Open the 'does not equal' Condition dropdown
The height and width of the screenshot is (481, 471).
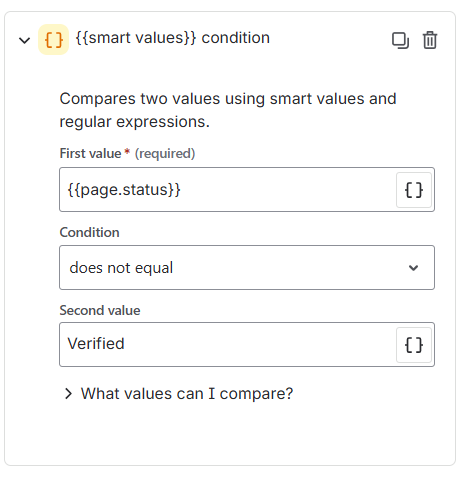point(247,267)
